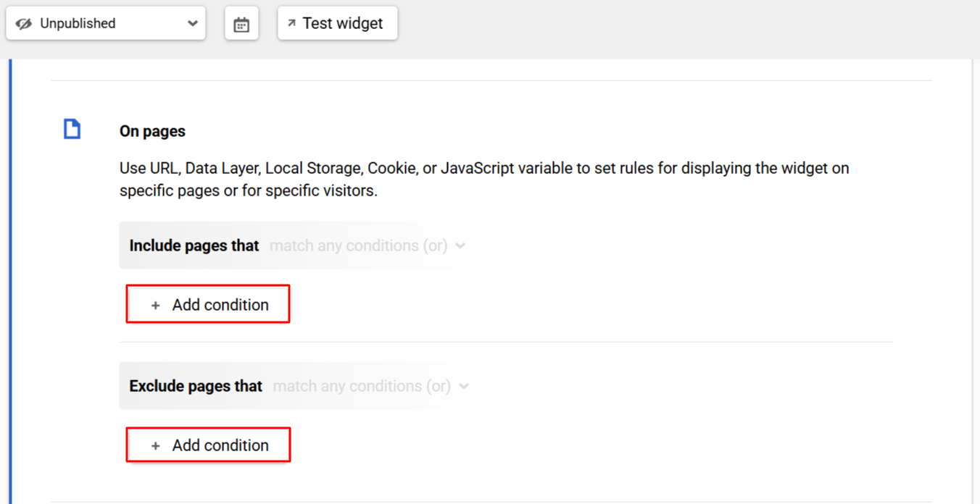This screenshot has width=980, height=504.
Task: Click the plus icon under Exclude pages that
Action: [x=155, y=446]
